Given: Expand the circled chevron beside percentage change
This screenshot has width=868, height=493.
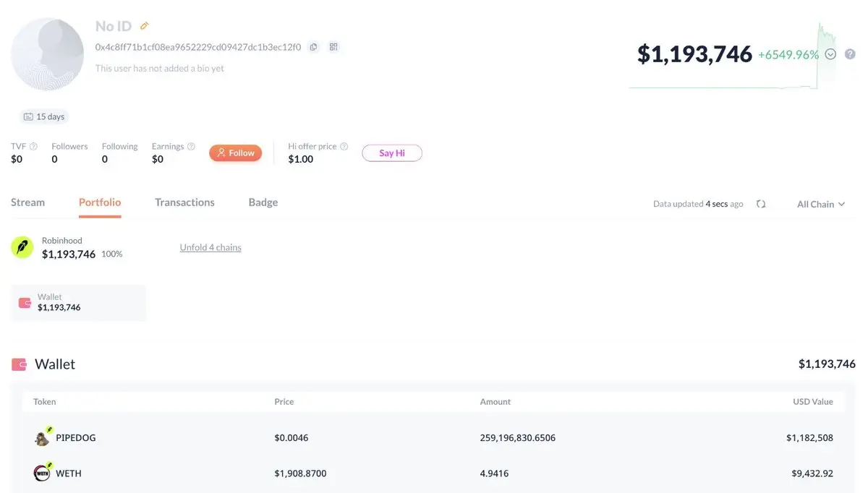Looking at the screenshot, I should tap(830, 54).
